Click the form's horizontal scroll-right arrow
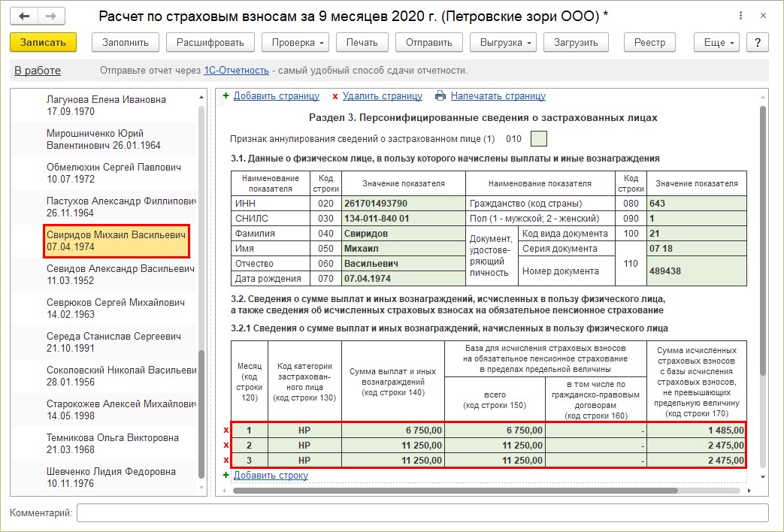This screenshot has width=784, height=532. 749,491
